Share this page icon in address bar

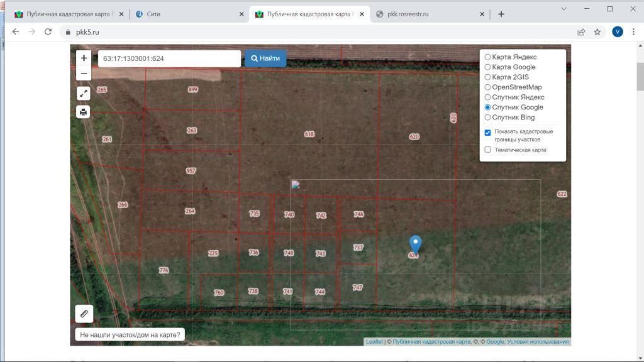[x=581, y=32]
